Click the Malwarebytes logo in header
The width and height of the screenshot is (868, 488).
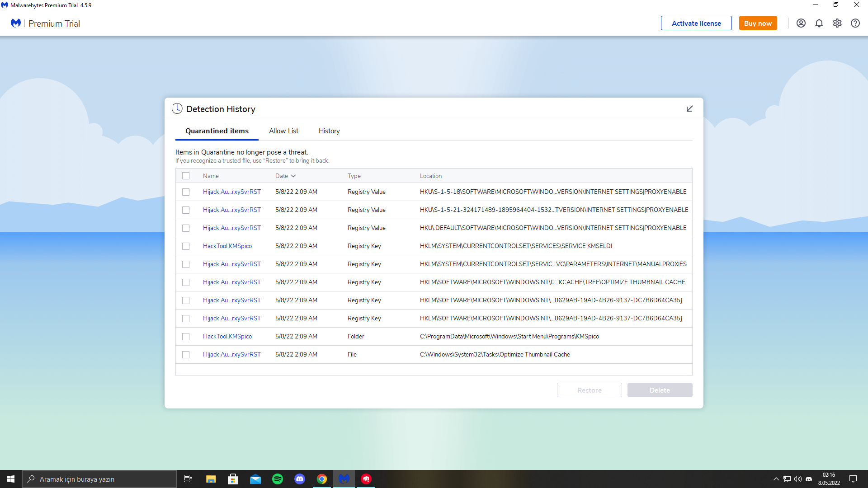tap(16, 23)
